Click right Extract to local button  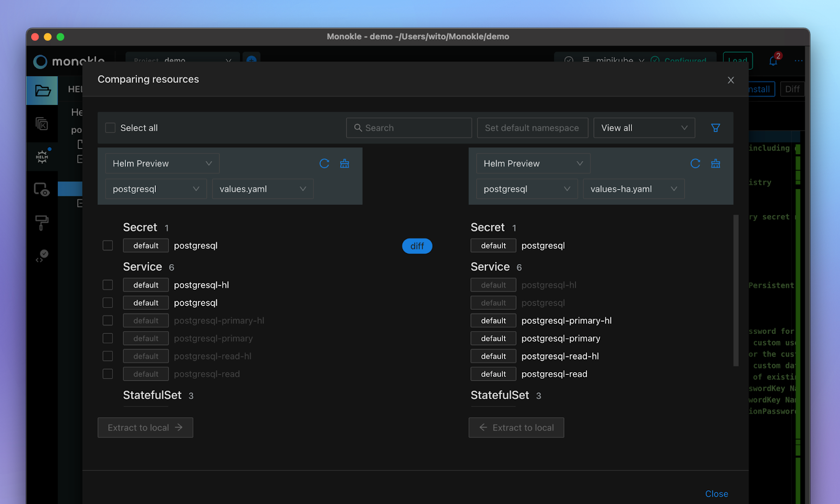pyautogui.click(x=516, y=427)
